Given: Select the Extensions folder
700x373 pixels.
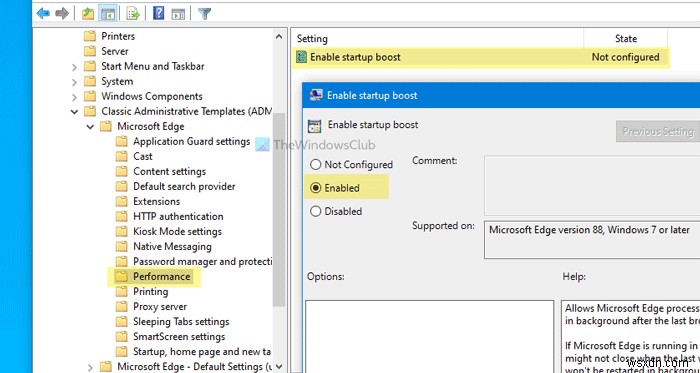Looking at the screenshot, I should 156,202.
